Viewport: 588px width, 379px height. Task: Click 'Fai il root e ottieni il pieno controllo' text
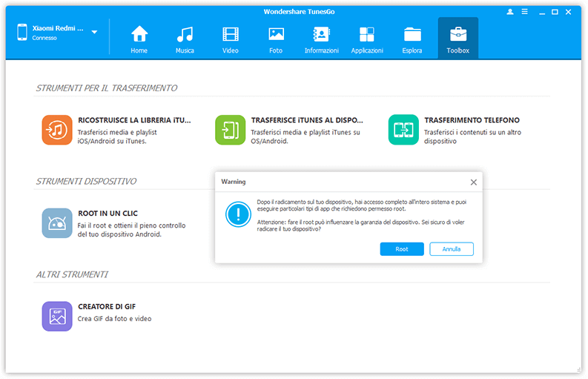click(x=132, y=225)
